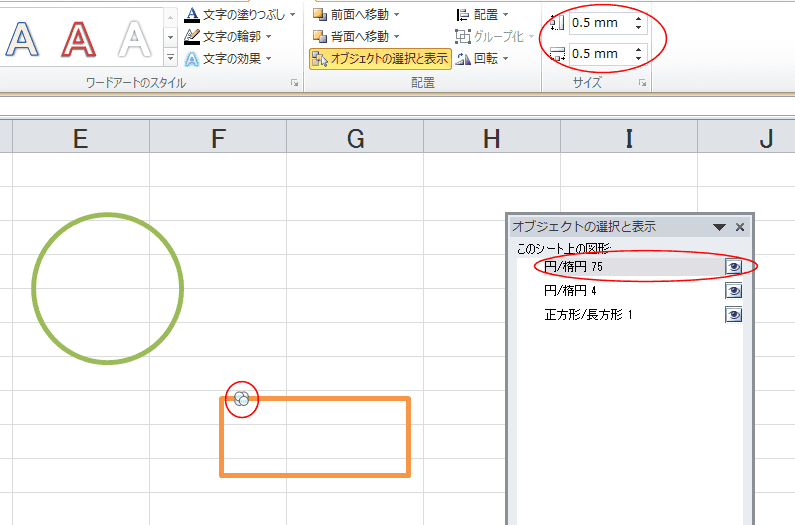Select 正方形/長方形 1 in the shape list
795x525 pixels.
(588, 315)
